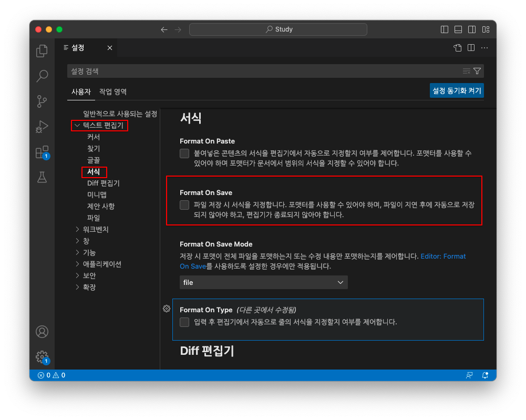Viewport: 526px width, 420px height.
Task: Toggle the secondary side bar layout icon
Action: coord(472,29)
